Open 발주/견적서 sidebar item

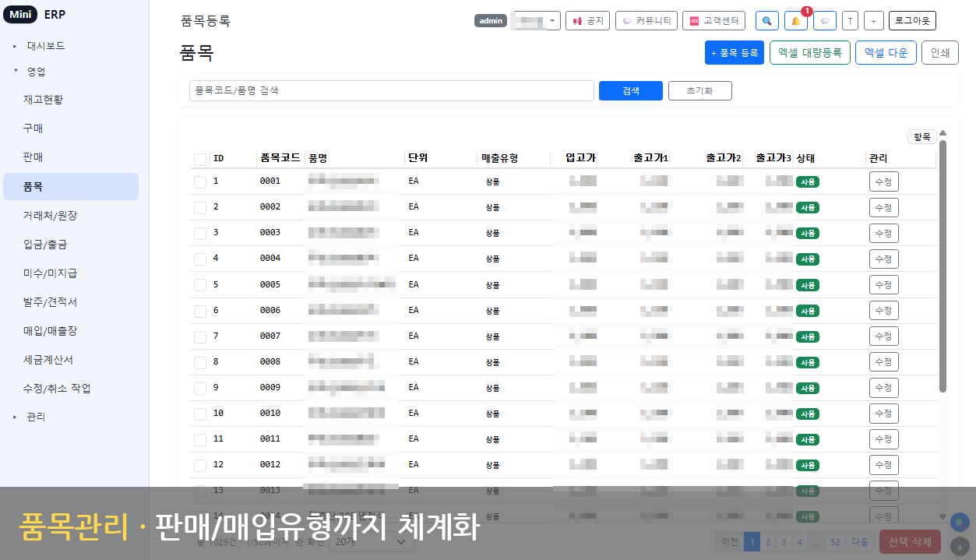click(50, 302)
